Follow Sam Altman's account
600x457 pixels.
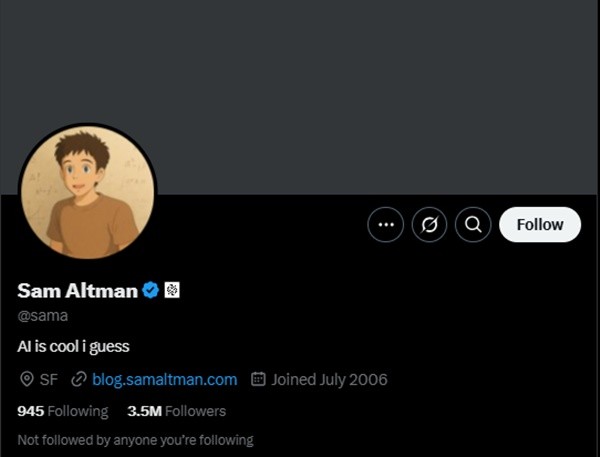click(539, 225)
